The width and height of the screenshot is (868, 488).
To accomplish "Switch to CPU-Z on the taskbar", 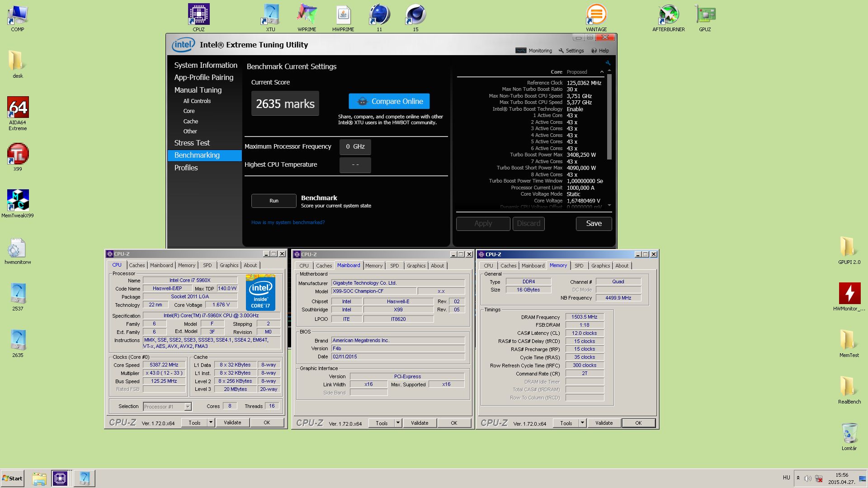I will 60,478.
